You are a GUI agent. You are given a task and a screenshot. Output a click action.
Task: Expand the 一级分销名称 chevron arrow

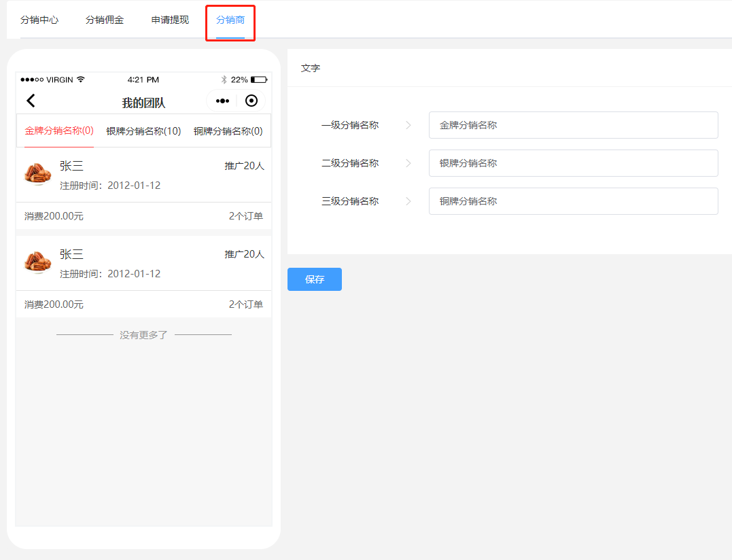pos(408,125)
